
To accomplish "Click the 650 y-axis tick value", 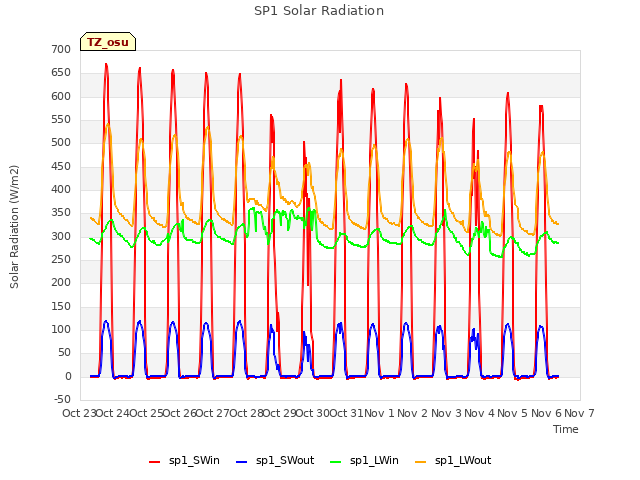I will (x=61, y=73).
